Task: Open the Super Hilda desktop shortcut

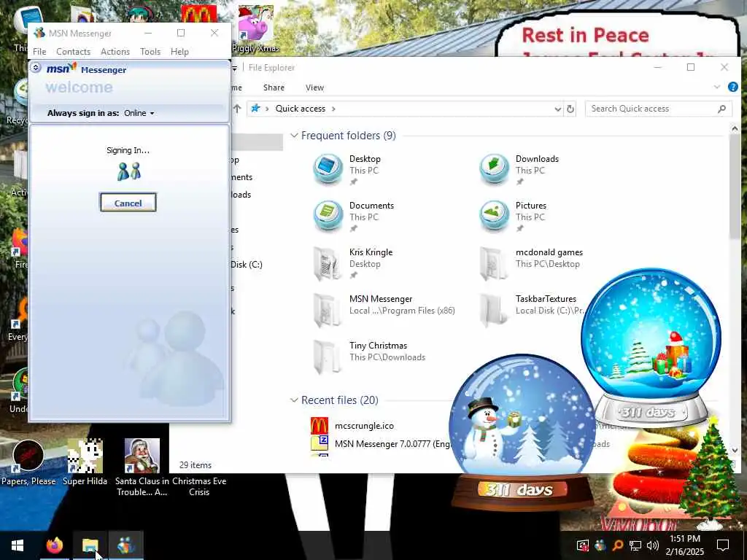Action: (x=85, y=461)
